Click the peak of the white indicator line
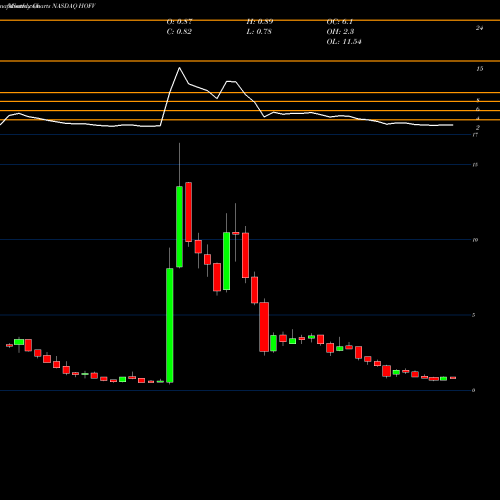The image size is (500, 500). (179, 68)
